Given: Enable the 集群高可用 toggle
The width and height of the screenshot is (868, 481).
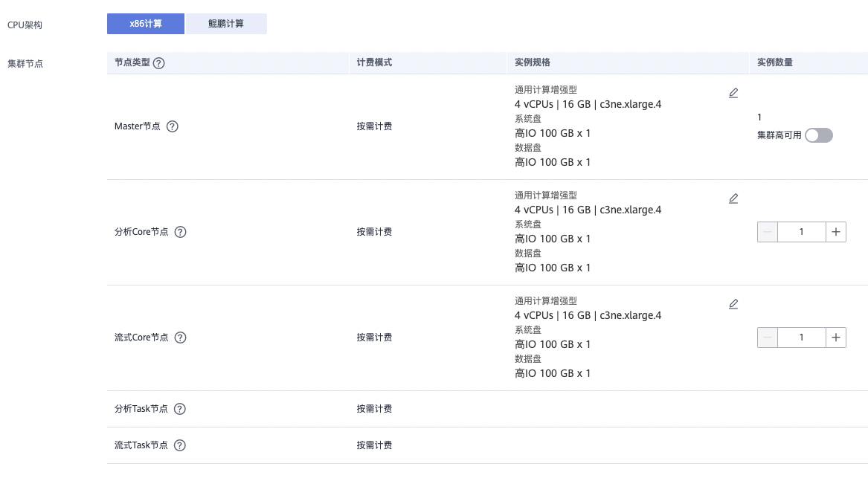Looking at the screenshot, I should [818, 135].
